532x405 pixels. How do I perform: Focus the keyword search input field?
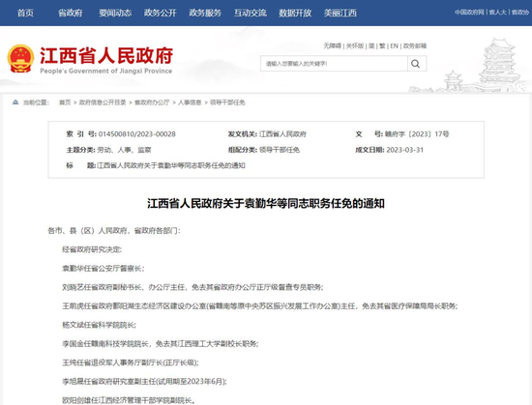coord(334,64)
